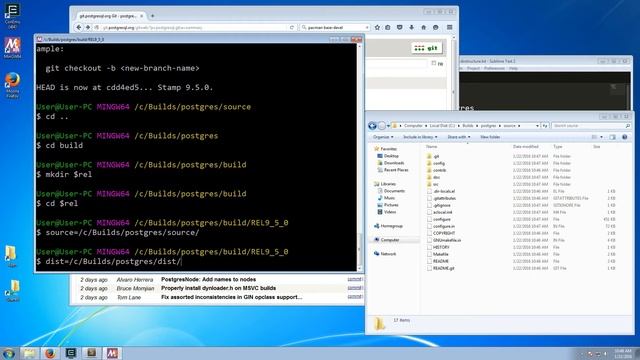Viewport: 640px width, 360px height.
Task: Click New folder in Explorer toolbar
Action: coord(490,137)
